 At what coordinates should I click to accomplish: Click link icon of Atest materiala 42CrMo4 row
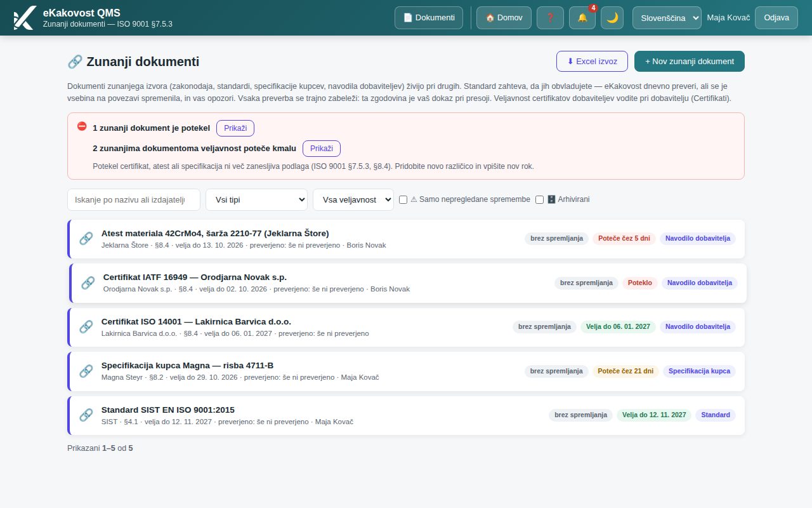pyautogui.click(x=86, y=239)
